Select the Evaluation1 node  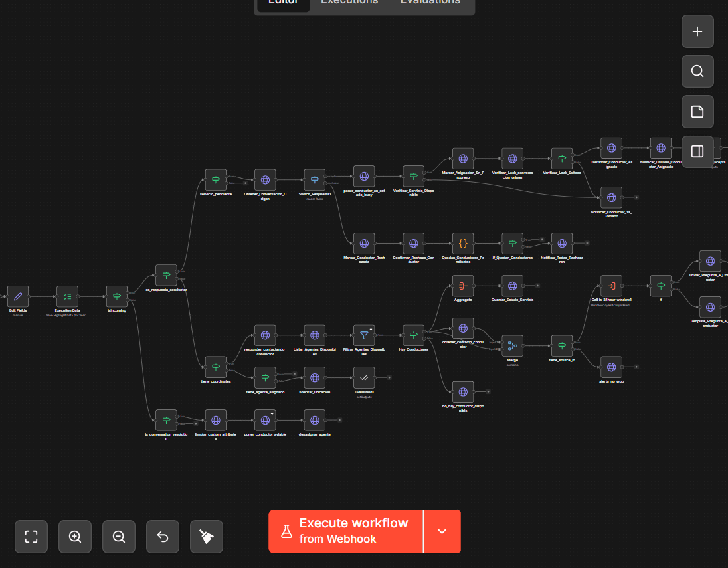(363, 379)
